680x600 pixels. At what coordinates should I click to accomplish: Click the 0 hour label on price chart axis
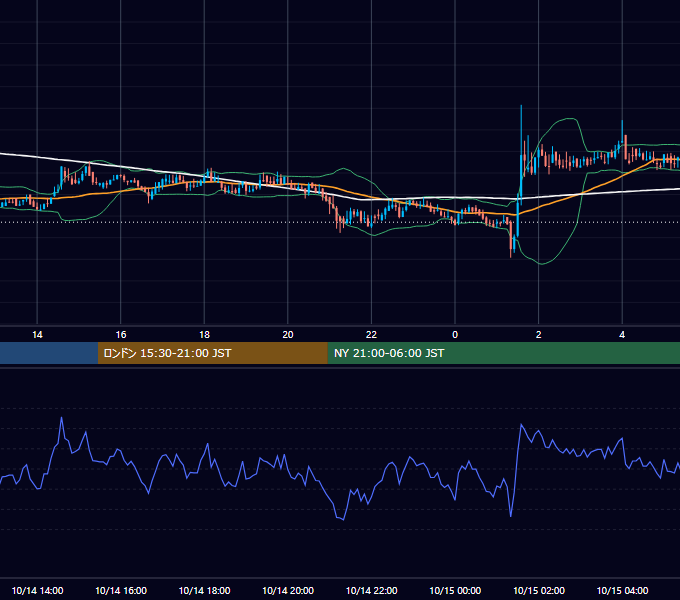[455, 335]
